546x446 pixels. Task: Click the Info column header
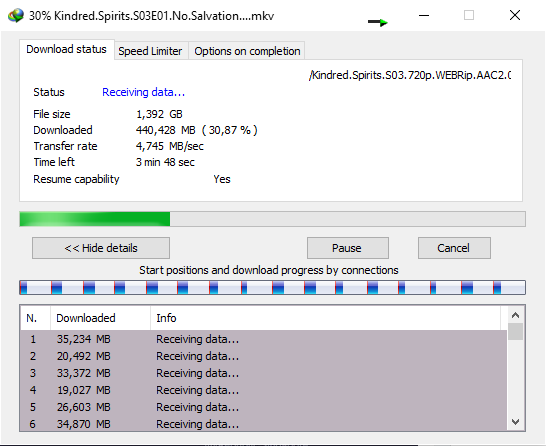[325, 318]
